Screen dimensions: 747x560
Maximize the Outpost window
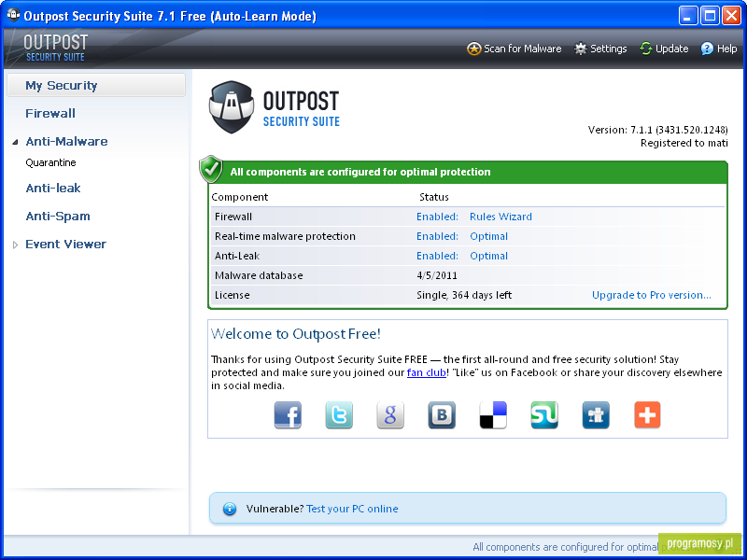pos(710,16)
